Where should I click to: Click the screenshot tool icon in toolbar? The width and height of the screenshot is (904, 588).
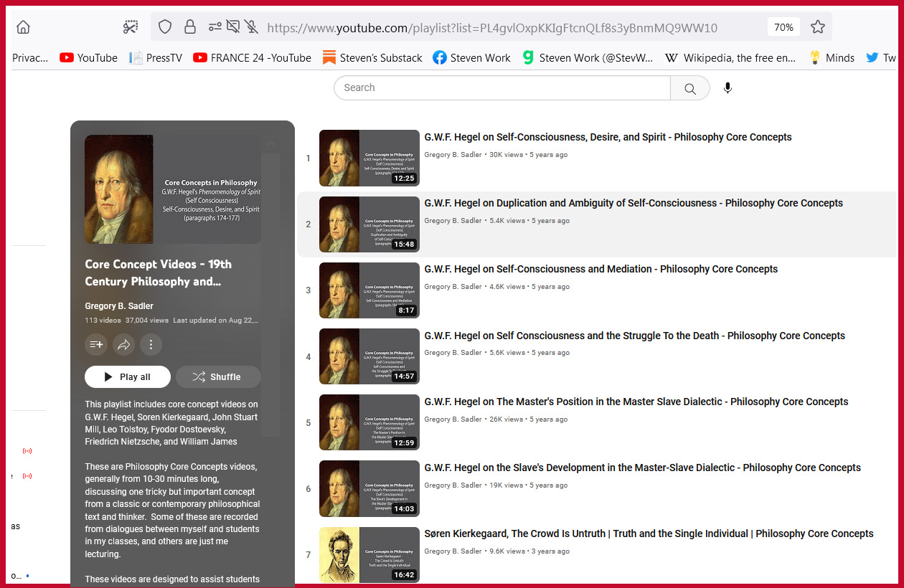130,27
